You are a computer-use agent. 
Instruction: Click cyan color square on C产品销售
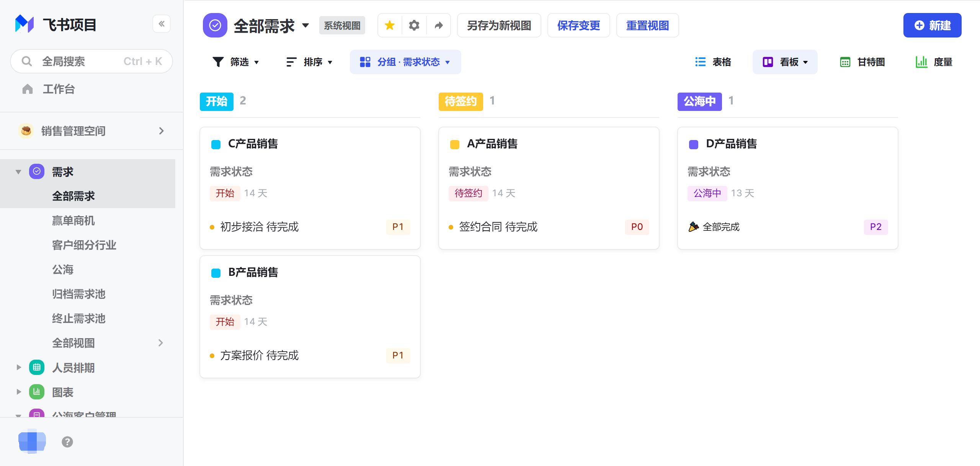click(216, 144)
